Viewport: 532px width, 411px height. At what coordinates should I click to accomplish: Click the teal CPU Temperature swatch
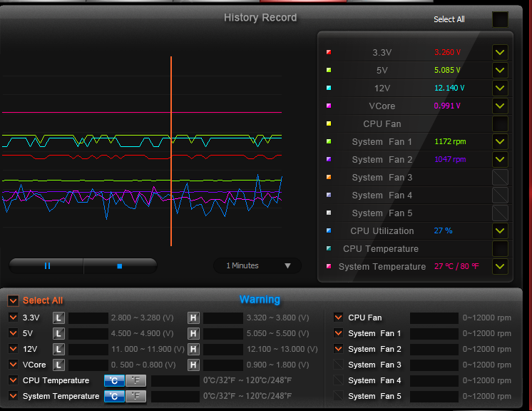pos(329,248)
